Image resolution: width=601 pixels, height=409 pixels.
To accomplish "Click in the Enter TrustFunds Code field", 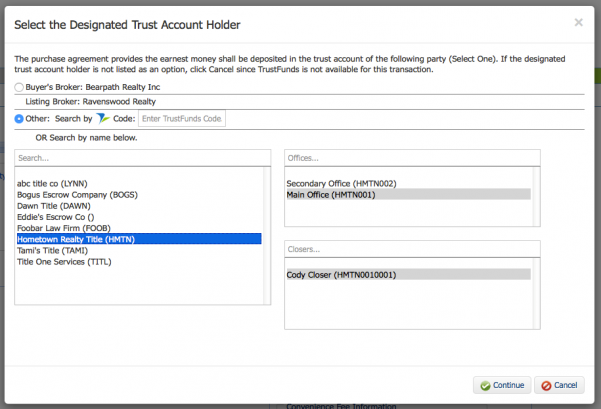I will pos(182,118).
